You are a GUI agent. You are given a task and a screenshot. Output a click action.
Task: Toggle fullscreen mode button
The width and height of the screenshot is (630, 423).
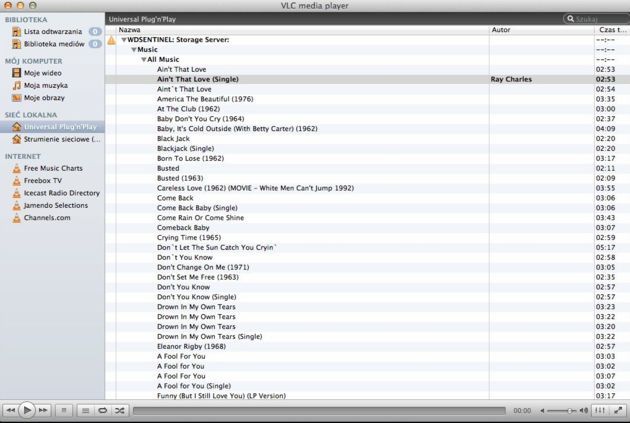tap(618, 410)
